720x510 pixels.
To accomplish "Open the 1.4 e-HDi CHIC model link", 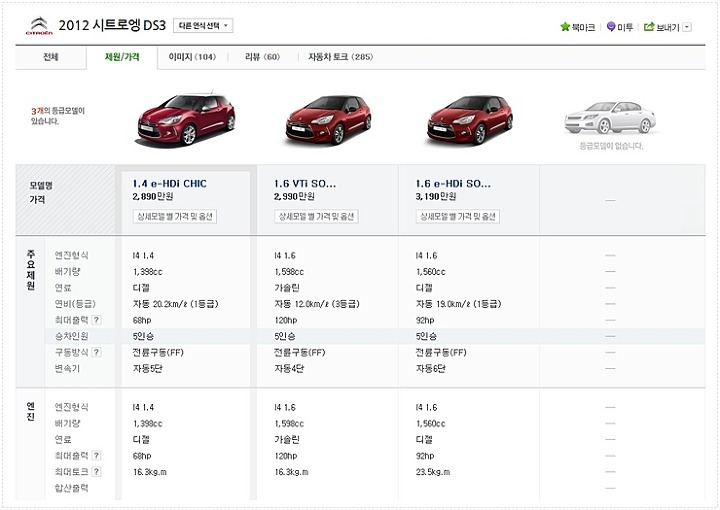I will tap(169, 184).
